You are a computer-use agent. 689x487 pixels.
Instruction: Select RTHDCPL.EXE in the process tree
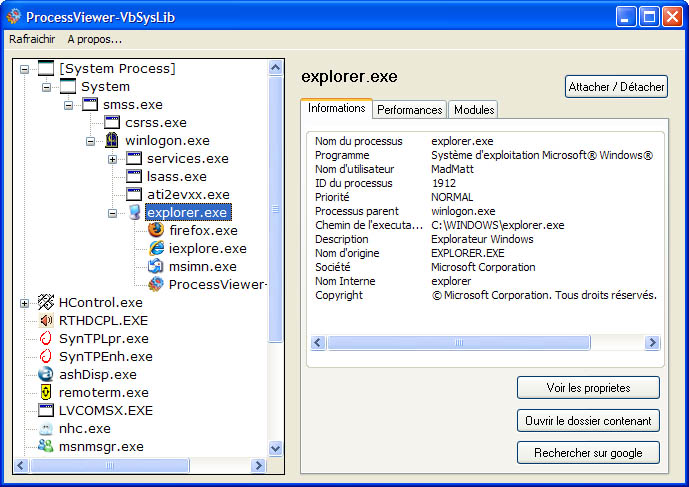(103, 320)
